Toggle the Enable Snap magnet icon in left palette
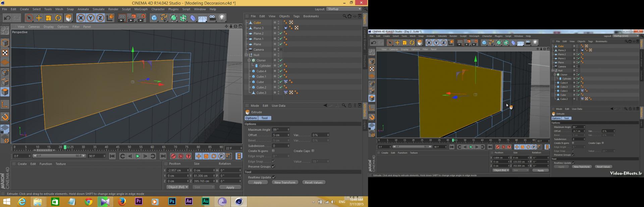Viewport: 644px width, 207px height. 5,117
